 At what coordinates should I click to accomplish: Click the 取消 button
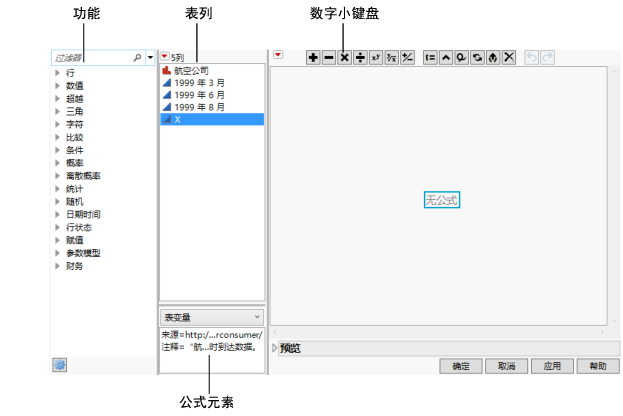(x=507, y=366)
